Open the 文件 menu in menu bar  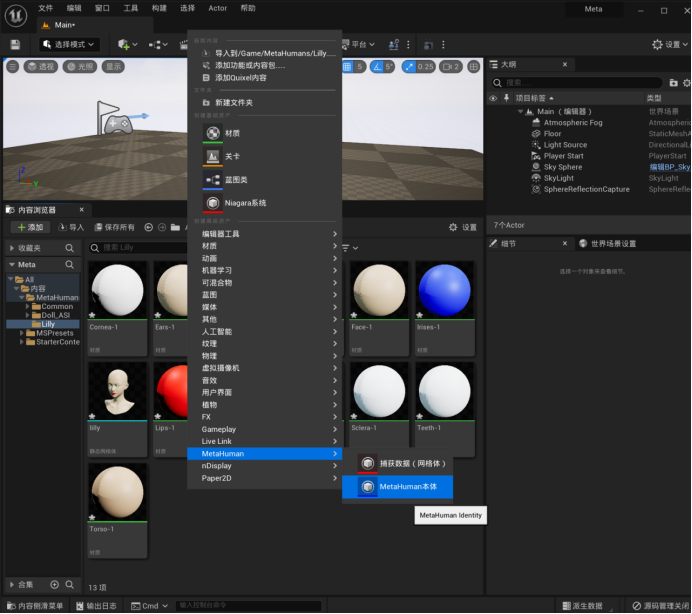(x=45, y=8)
